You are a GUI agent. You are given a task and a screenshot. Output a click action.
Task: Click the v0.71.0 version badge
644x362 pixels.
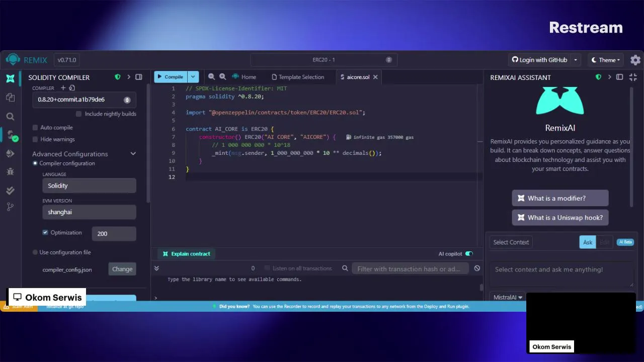[66, 60]
